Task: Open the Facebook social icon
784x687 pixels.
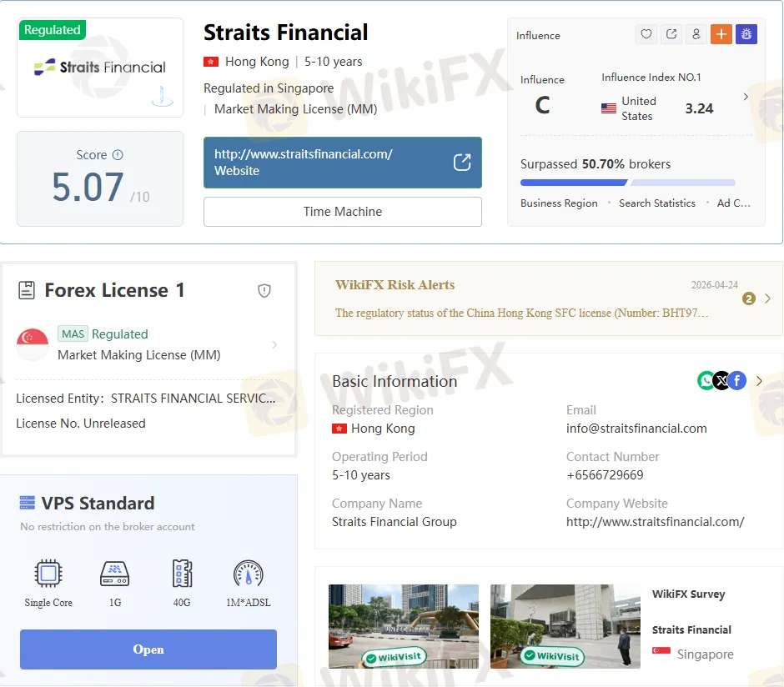Action: tap(737, 381)
